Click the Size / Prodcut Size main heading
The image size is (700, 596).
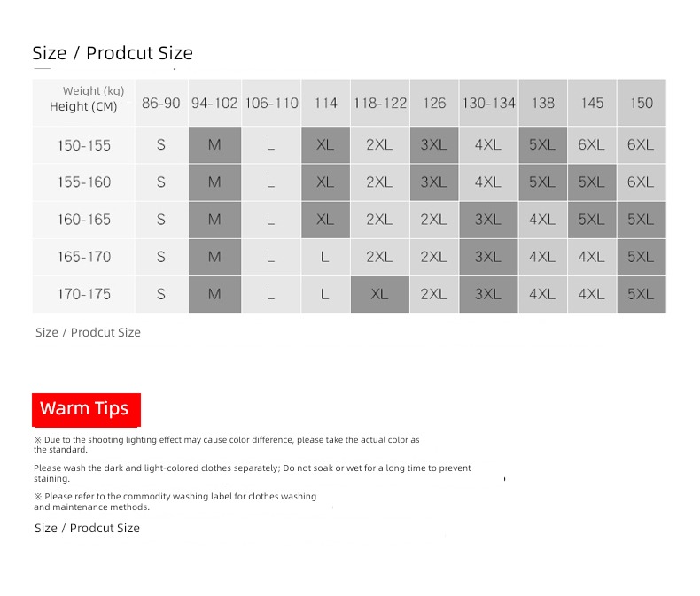pos(113,52)
